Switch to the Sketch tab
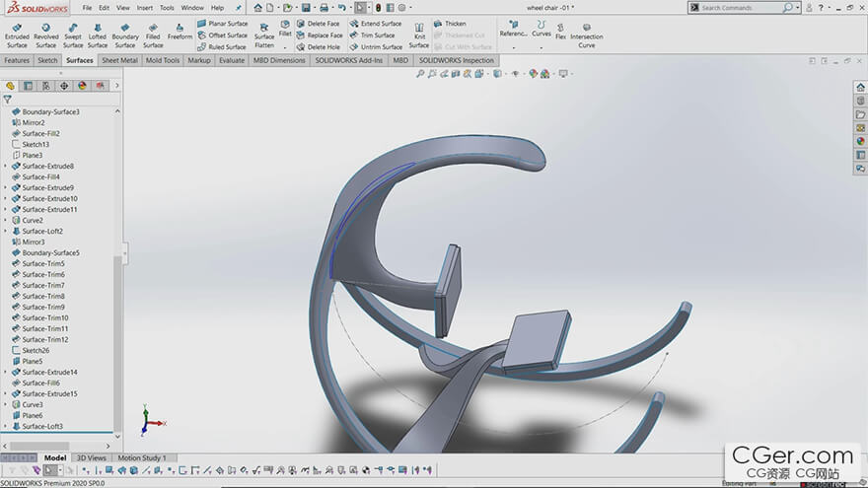The image size is (868, 488). [x=47, y=60]
